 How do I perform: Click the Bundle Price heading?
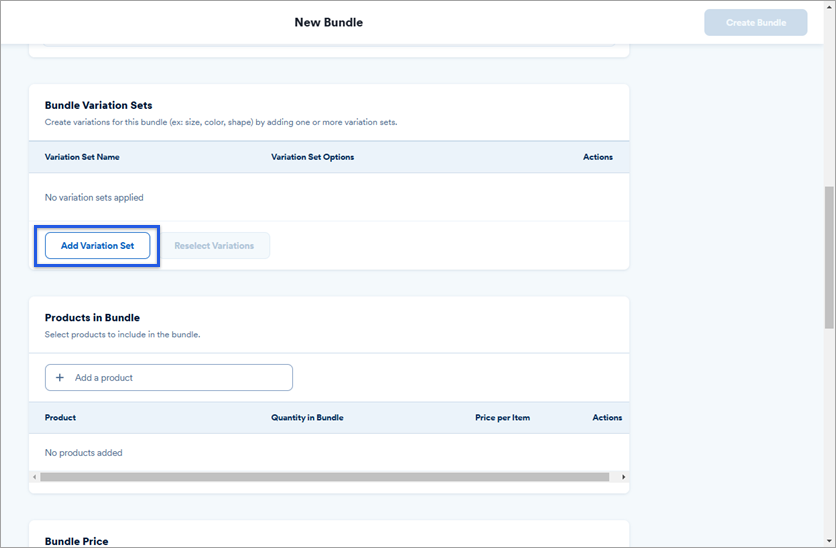pyautogui.click(x=77, y=541)
